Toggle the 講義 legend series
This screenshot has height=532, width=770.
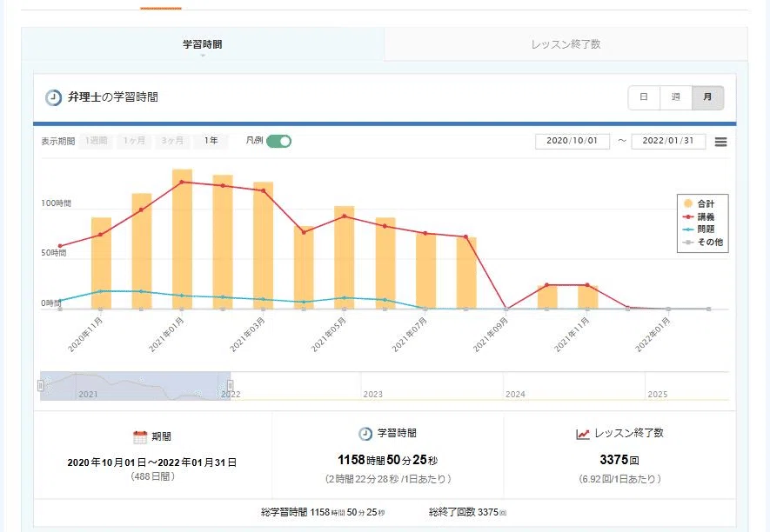(699, 216)
